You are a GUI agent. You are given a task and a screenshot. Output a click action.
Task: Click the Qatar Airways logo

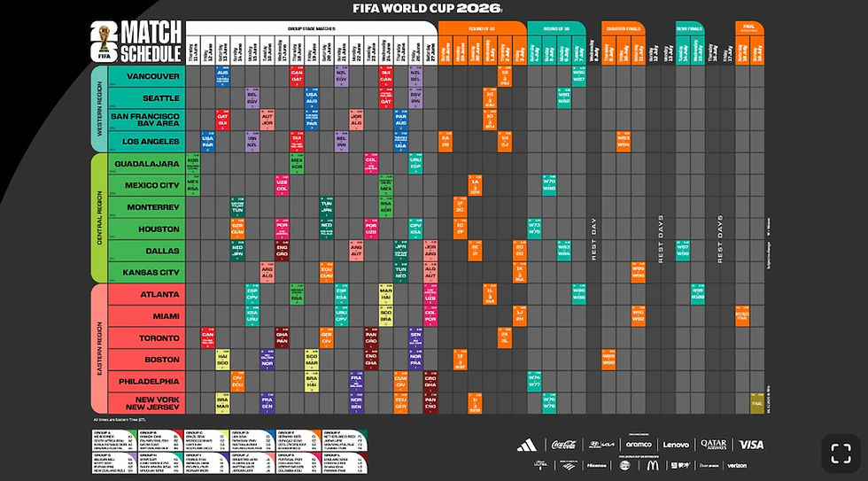[x=714, y=444]
